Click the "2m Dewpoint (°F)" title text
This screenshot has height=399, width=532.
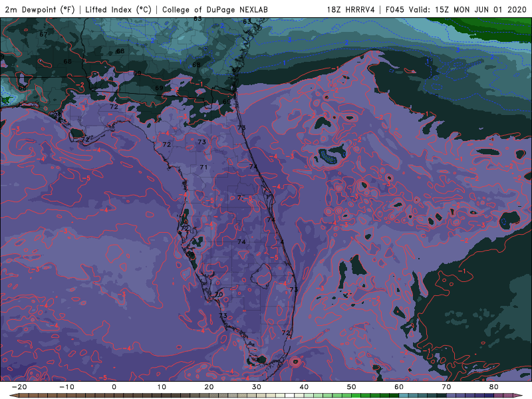coord(40,9)
